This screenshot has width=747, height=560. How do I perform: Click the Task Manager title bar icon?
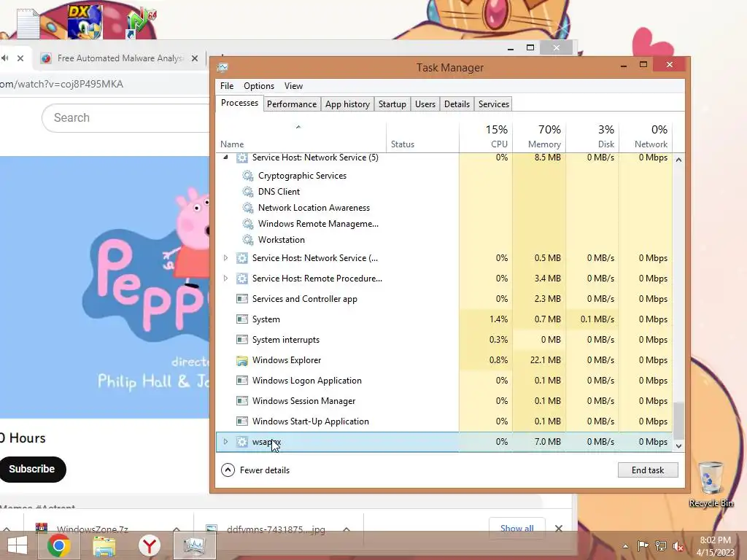click(x=222, y=67)
